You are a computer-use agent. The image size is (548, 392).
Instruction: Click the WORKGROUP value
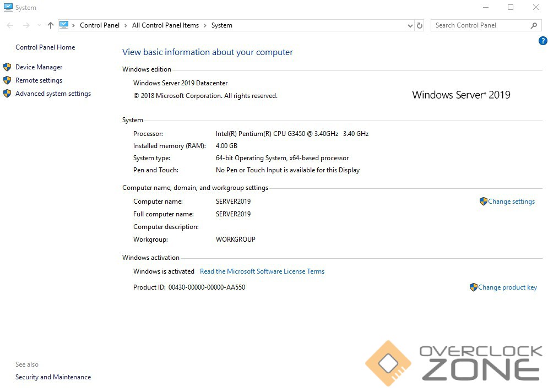click(x=236, y=239)
